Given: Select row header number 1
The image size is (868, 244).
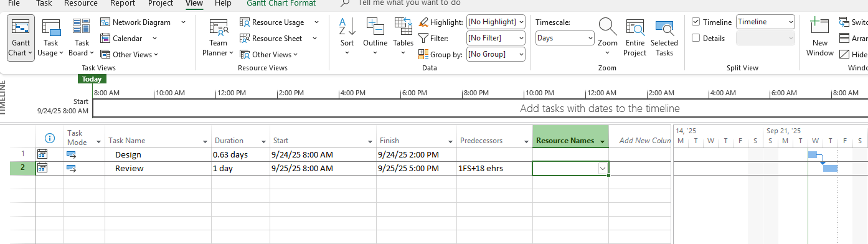Looking at the screenshot, I should (x=23, y=154).
